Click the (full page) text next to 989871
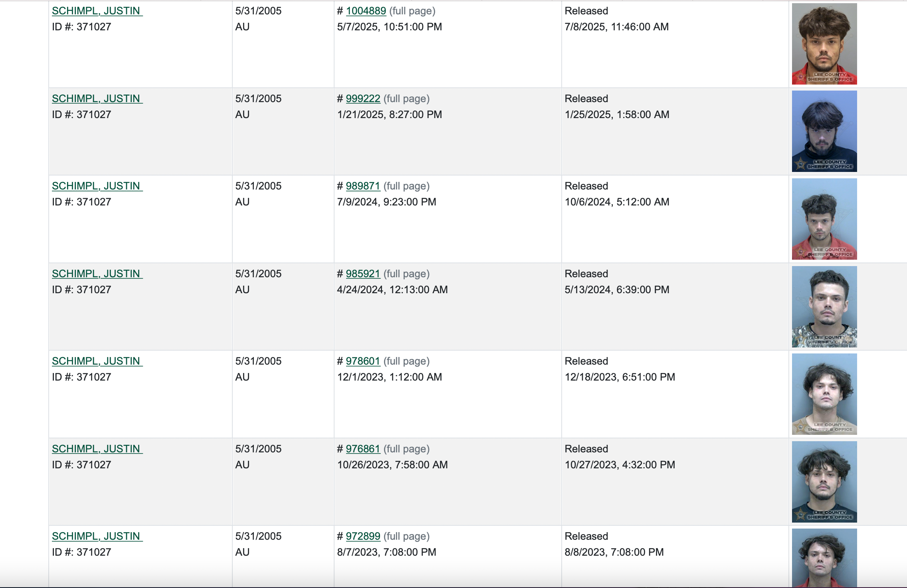 point(407,186)
